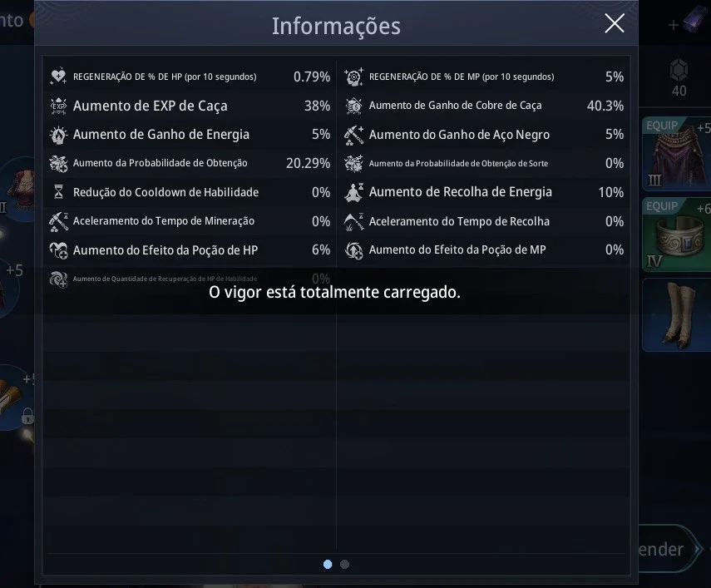Click the hourglass Cooldown reduction icon

click(x=58, y=192)
